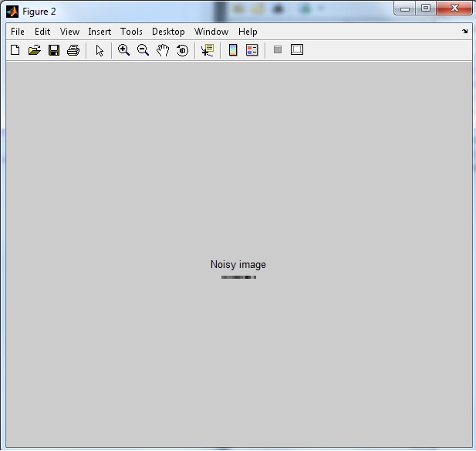Screen dimensions: 476x451
Task: Open the Edit menu
Action: [42, 32]
